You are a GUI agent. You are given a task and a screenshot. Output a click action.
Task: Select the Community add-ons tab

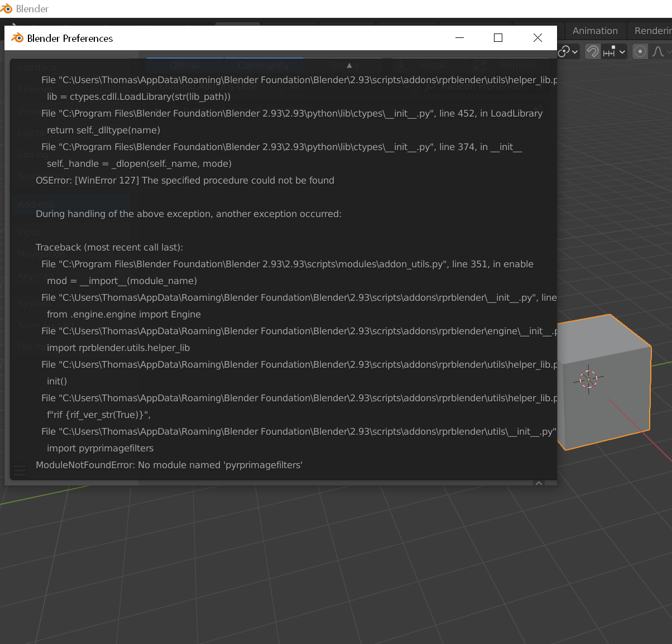click(x=264, y=65)
